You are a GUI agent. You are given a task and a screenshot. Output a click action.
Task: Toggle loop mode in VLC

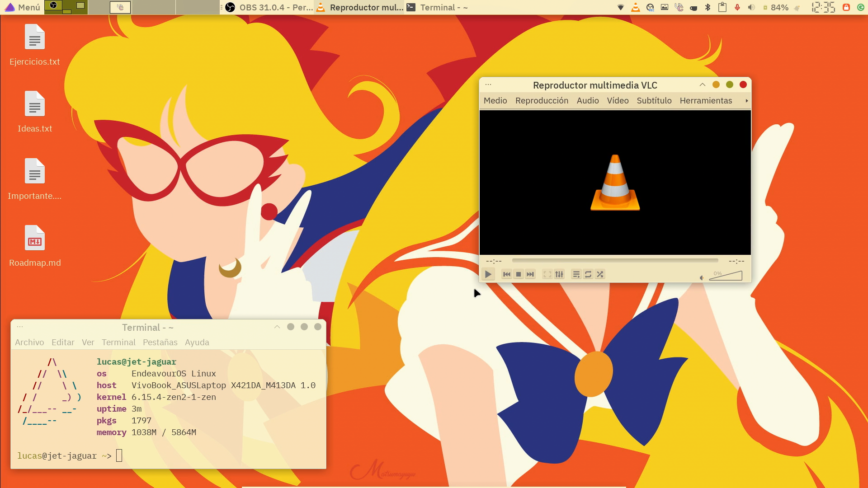pos(588,274)
